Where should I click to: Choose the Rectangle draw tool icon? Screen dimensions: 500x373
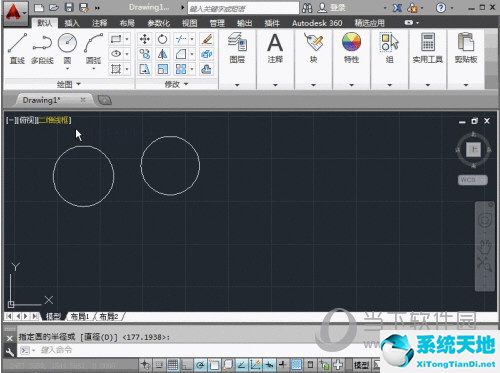click(116, 39)
